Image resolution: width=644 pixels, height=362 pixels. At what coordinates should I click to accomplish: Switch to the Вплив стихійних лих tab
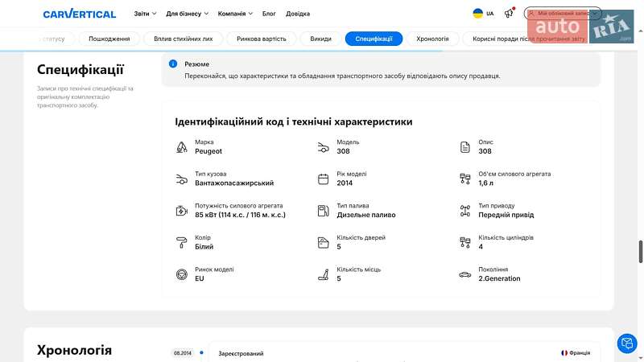coord(184,39)
